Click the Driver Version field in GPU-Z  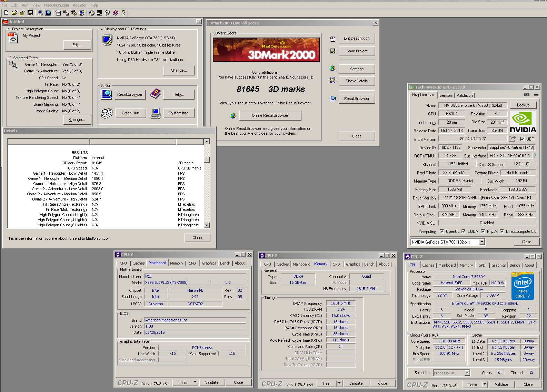pos(487,198)
